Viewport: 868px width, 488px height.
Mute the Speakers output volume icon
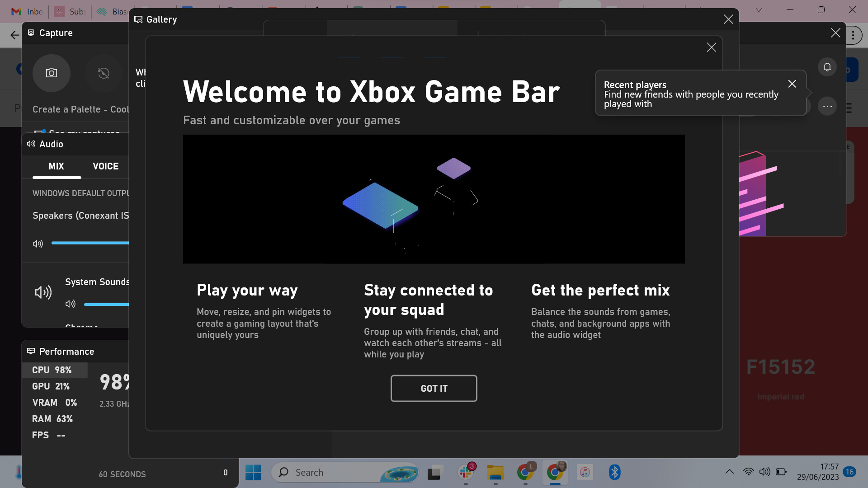[38, 244]
